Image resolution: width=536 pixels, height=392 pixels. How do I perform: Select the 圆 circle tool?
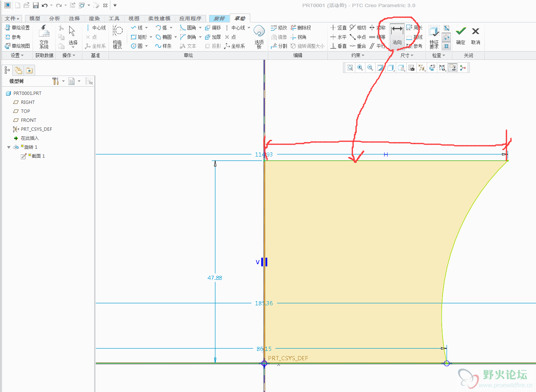coord(137,46)
